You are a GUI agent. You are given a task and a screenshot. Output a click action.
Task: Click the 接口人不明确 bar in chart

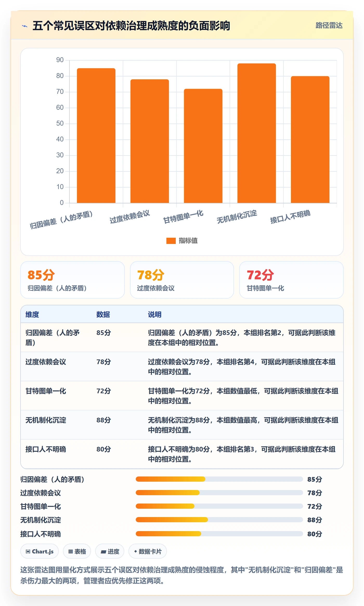pyautogui.click(x=310, y=140)
